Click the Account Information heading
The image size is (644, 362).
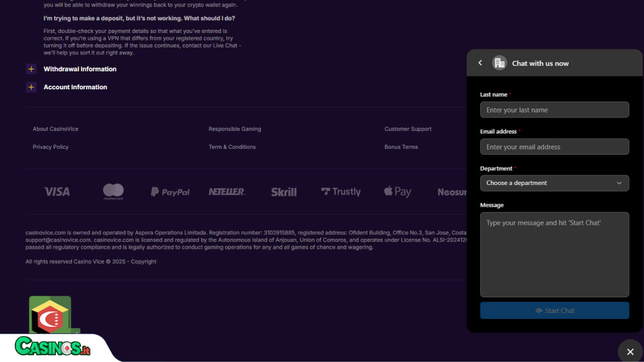(75, 87)
